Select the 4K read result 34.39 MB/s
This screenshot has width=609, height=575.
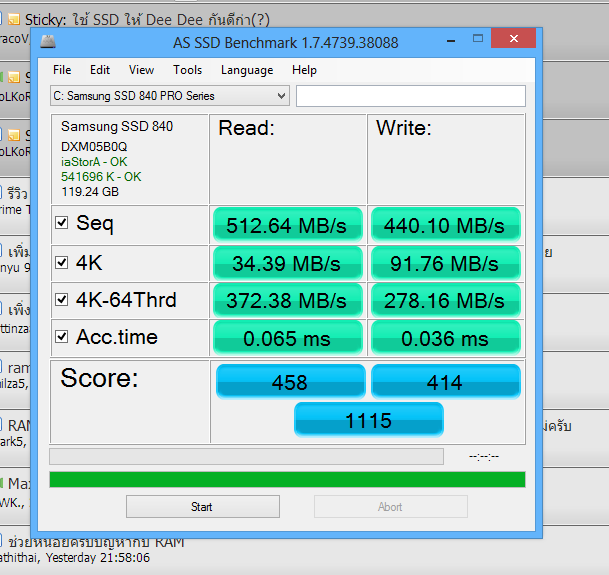coord(287,263)
